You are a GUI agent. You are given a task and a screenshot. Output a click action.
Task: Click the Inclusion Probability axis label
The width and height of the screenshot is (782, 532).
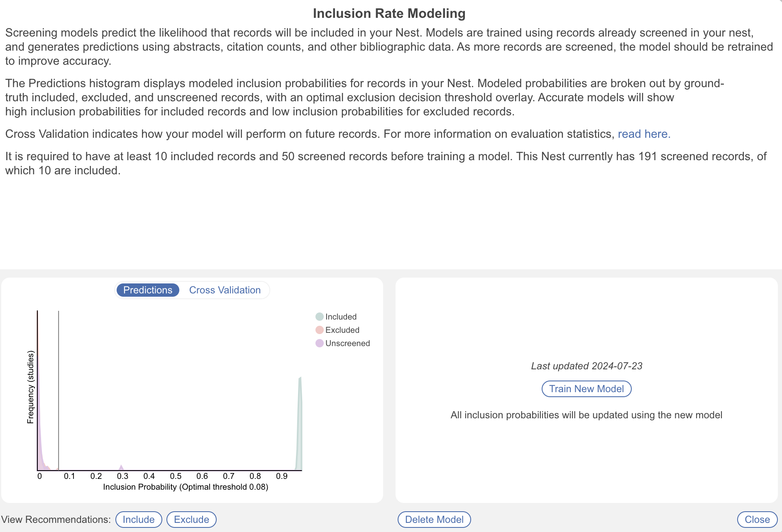pyautogui.click(x=186, y=486)
